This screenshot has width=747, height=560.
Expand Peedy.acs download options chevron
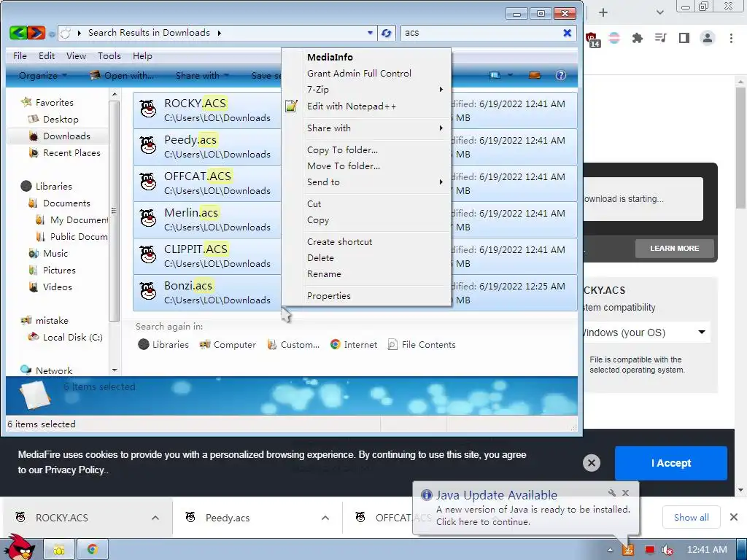click(x=325, y=518)
